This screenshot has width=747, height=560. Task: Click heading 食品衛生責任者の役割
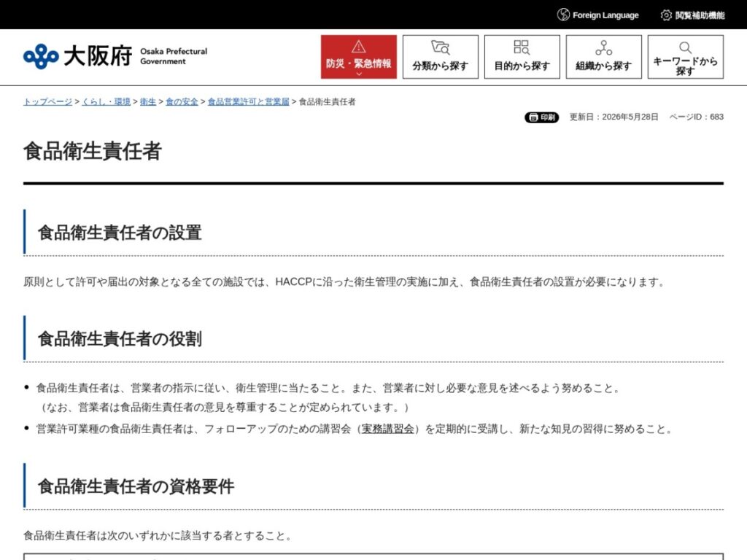[120, 338]
